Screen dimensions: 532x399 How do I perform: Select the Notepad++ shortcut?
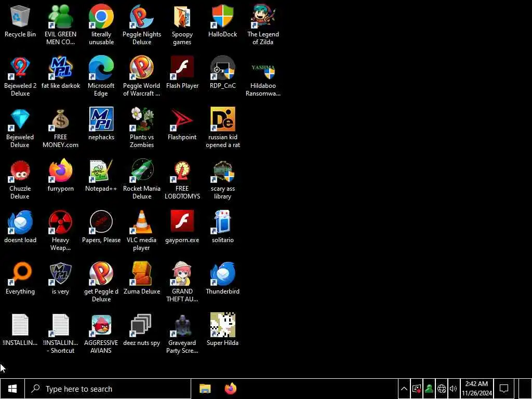click(101, 176)
